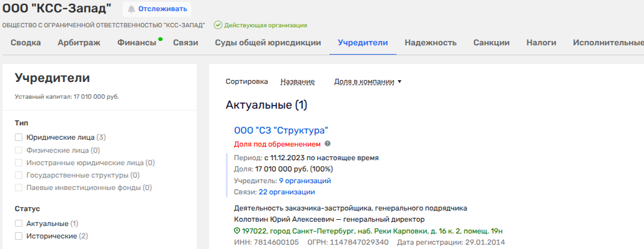Toggle the Юридические лица checkbox

(x=19, y=137)
